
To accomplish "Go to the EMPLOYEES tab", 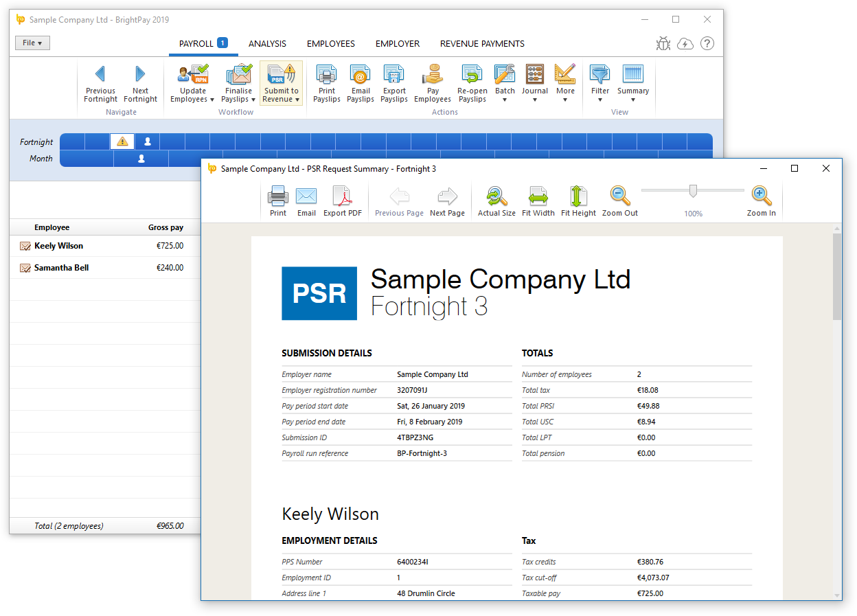I will click(x=331, y=44).
